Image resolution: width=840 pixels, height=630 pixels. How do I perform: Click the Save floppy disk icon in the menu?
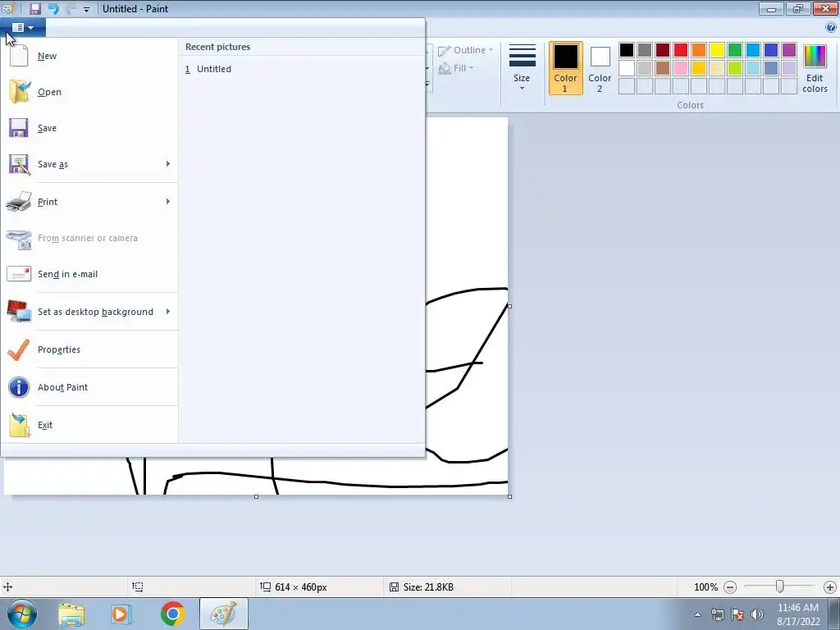[19, 128]
